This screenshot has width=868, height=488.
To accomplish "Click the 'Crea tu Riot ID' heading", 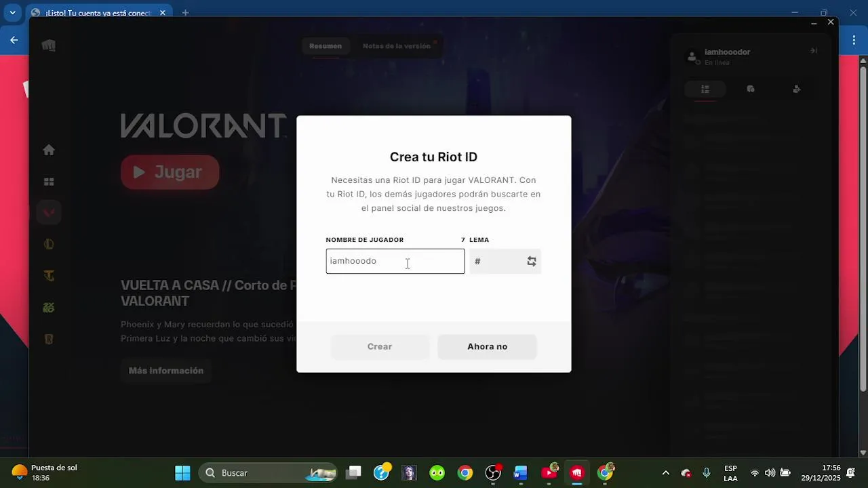I will pyautogui.click(x=433, y=157).
